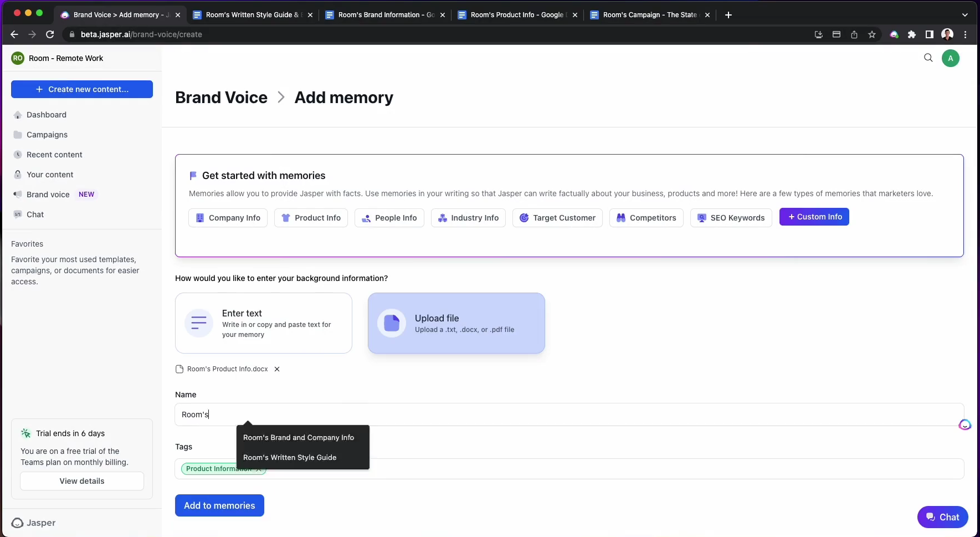
Task: Select the Product Info memory type
Action: pyautogui.click(x=311, y=218)
